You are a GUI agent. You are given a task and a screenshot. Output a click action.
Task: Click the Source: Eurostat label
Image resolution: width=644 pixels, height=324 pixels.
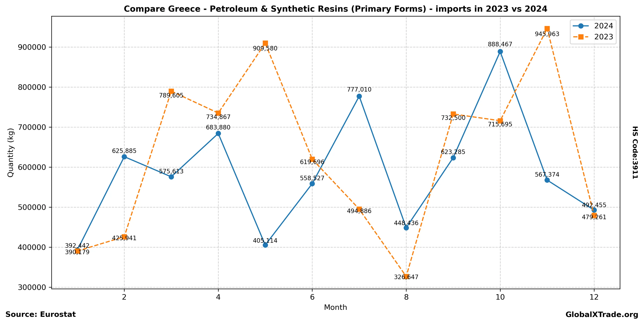pos(40,314)
